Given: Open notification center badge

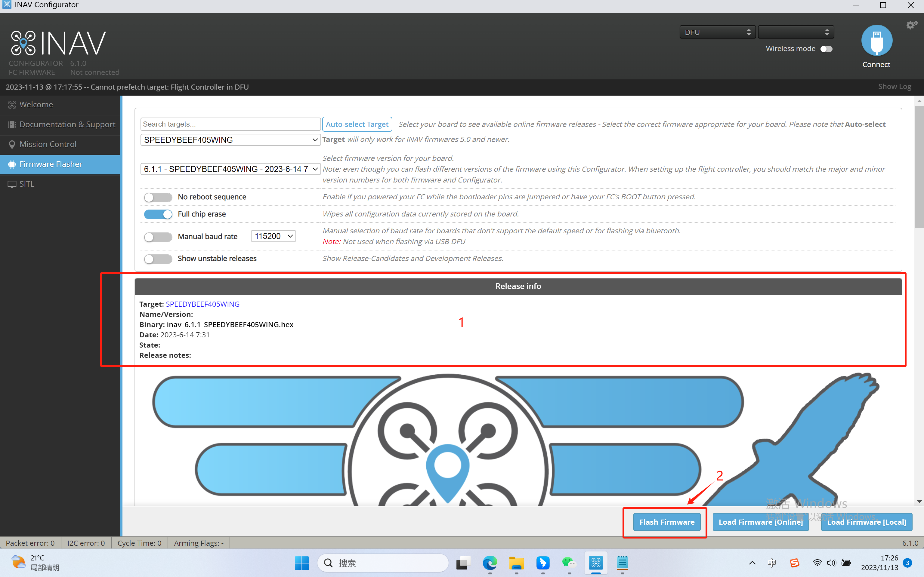Looking at the screenshot, I should point(907,563).
